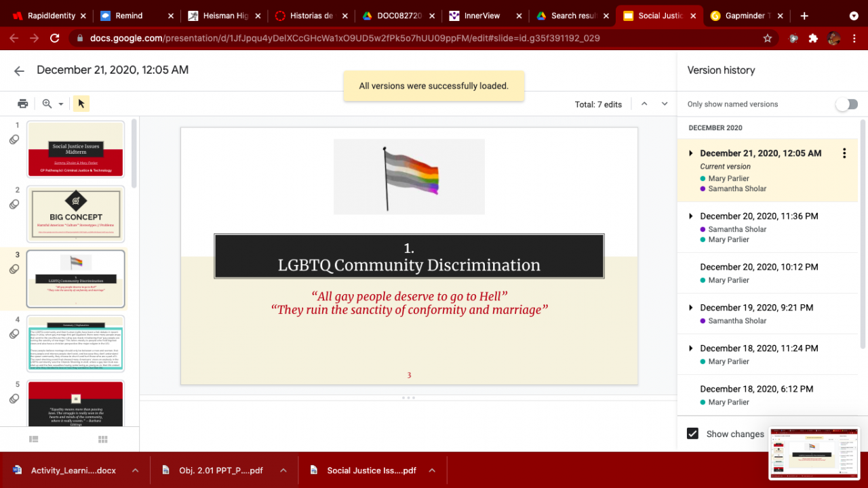The width and height of the screenshot is (868, 488).
Task: Expand the December 21, 12:05 AM version
Action: coord(691,153)
